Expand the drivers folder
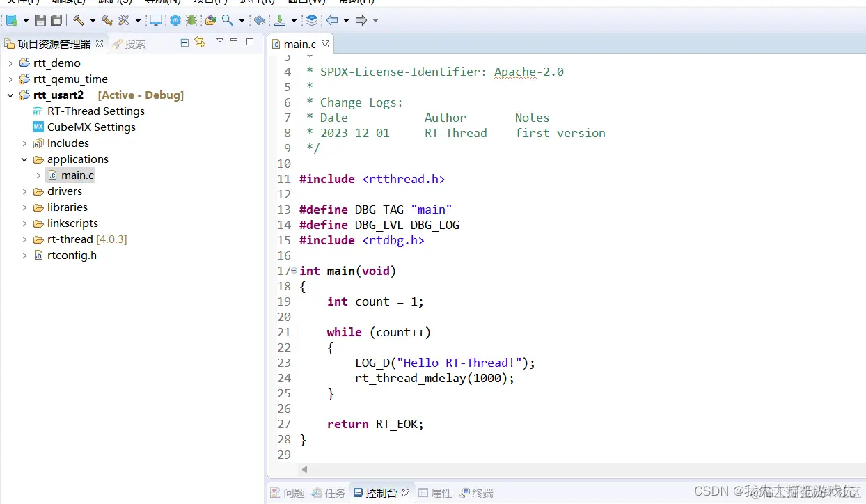The height and width of the screenshot is (504, 866). point(24,191)
